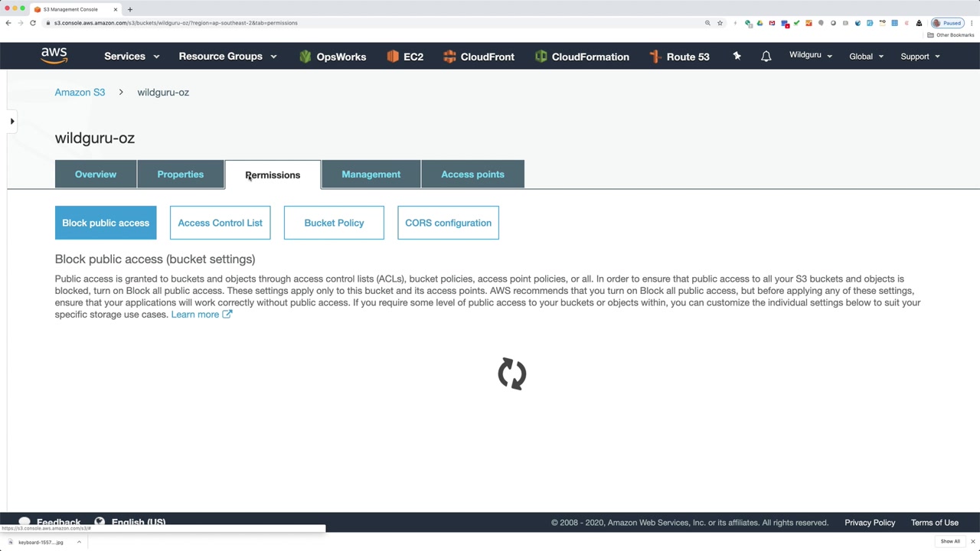
Task: Expand the left navigation sidebar
Action: coord(12,121)
